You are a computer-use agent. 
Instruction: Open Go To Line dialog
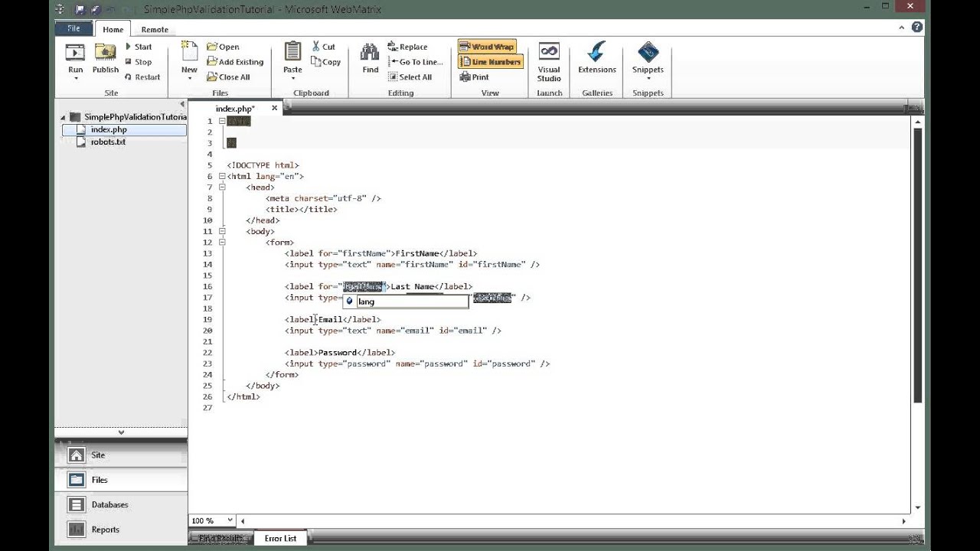tap(415, 62)
